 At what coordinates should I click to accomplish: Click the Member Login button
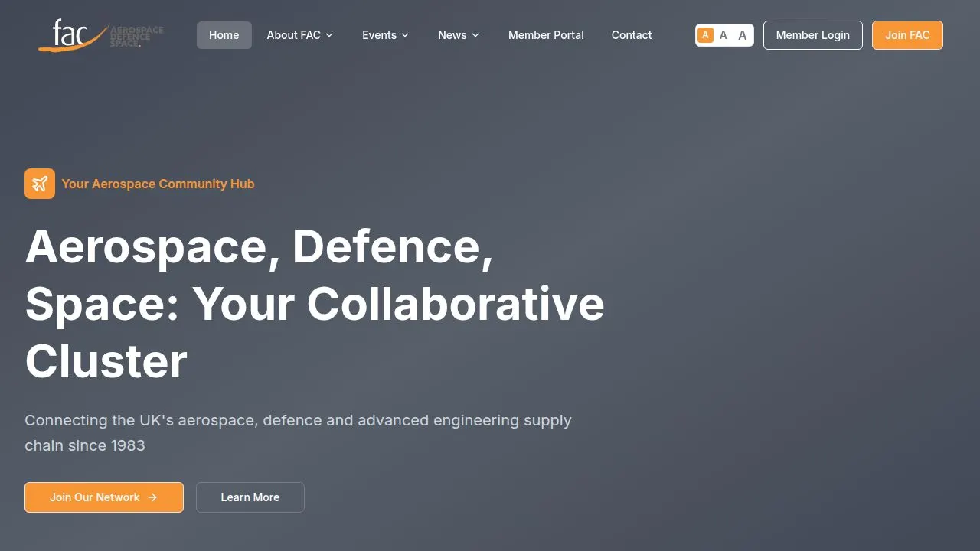[813, 35]
